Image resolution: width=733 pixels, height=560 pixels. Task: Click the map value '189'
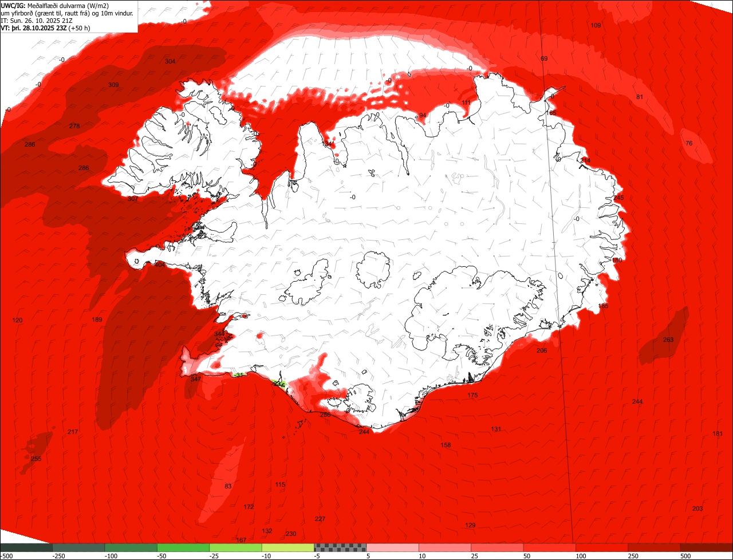coord(97,320)
